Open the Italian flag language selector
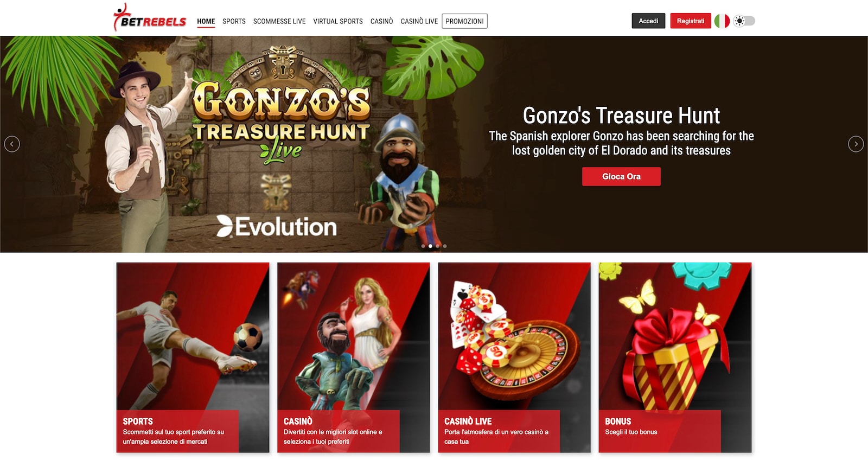Viewport: 868px width, 460px height. [x=722, y=21]
